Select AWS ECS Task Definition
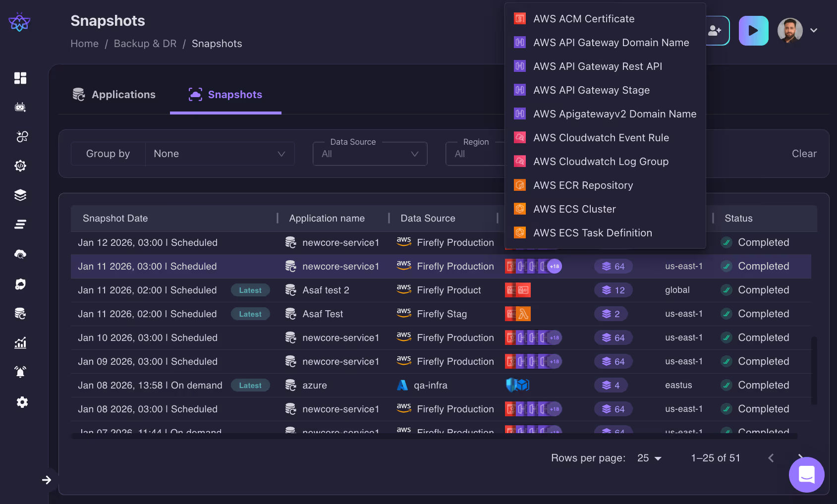Image resolution: width=837 pixels, height=504 pixels. tap(605, 233)
